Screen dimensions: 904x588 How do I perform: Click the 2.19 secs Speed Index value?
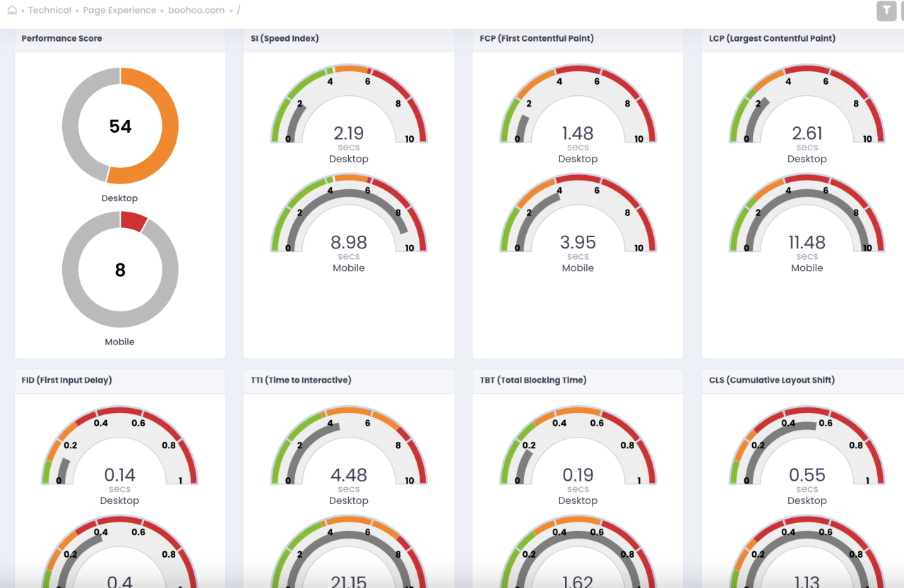click(x=349, y=133)
